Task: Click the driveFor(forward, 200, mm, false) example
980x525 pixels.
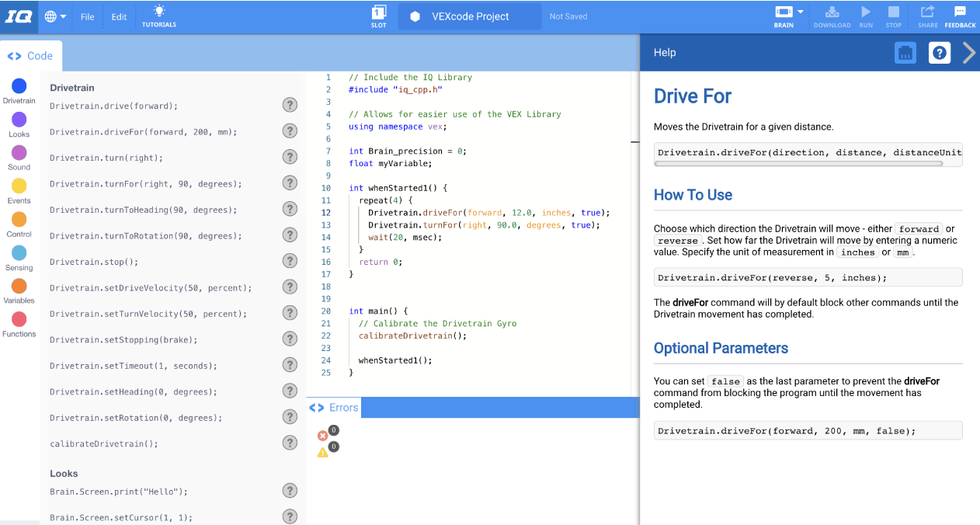Action: (808, 430)
